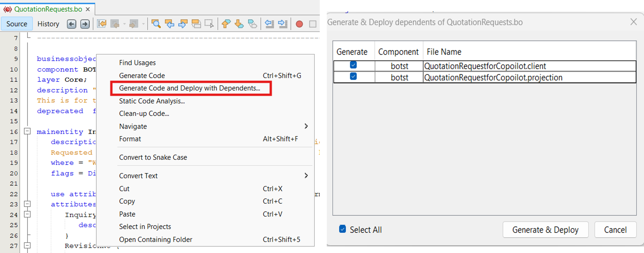Uncheck Generate for QuotationRequestforCopoilot.client
This screenshot has height=253, width=644.
353,65
